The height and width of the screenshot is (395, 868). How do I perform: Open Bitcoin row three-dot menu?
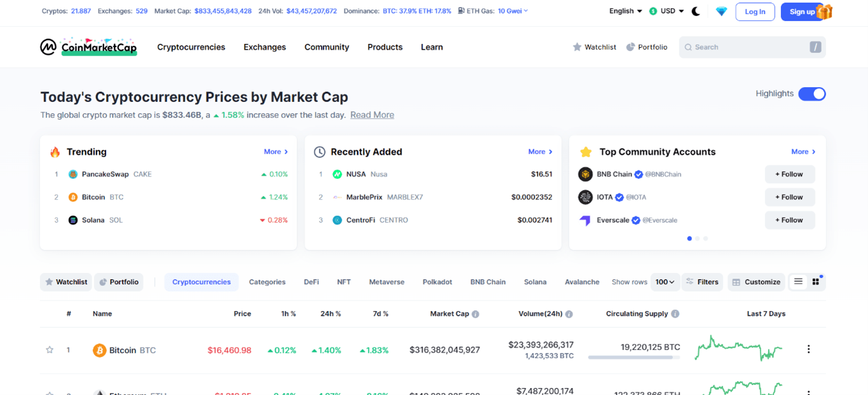pos(808,349)
